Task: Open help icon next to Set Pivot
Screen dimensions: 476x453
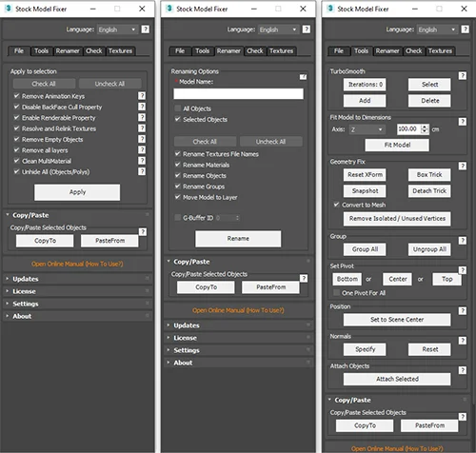Action: coord(463,270)
